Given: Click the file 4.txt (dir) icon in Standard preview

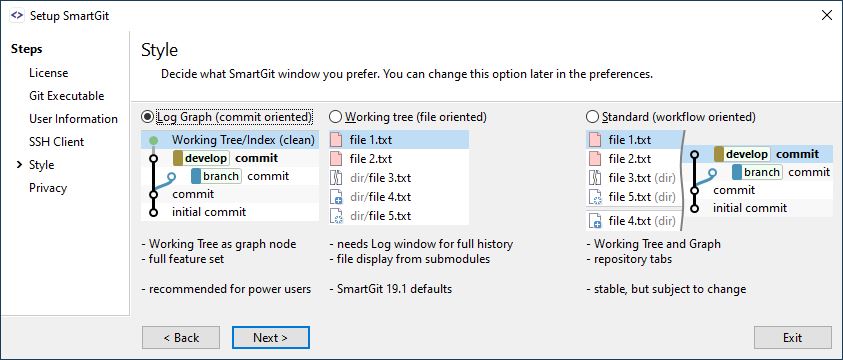Looking at the screenshot, I should click(x=595, y=221).
